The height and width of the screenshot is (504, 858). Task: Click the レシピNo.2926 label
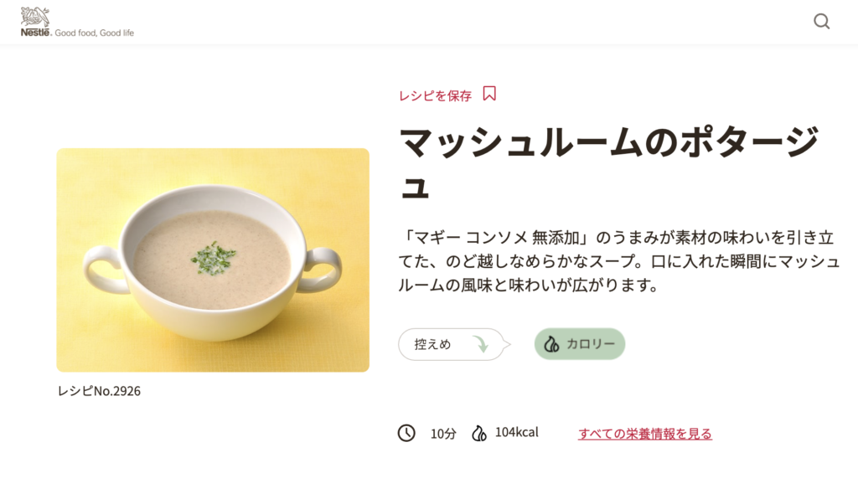99,389
